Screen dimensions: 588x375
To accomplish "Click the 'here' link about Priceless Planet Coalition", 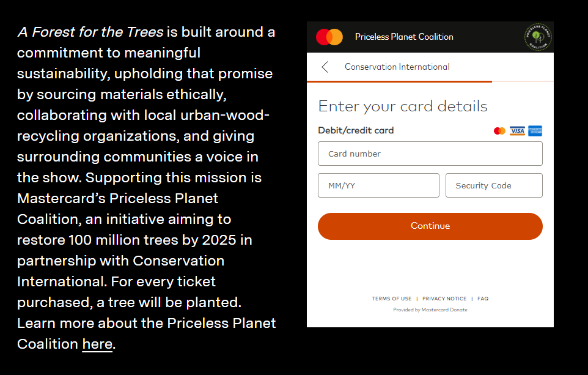I will (x=97, y=344).
